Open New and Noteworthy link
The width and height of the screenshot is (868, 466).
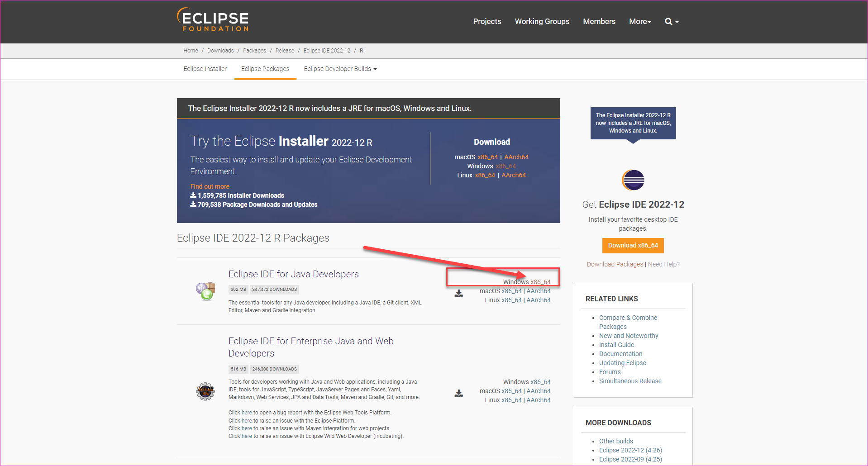[629, 336]
